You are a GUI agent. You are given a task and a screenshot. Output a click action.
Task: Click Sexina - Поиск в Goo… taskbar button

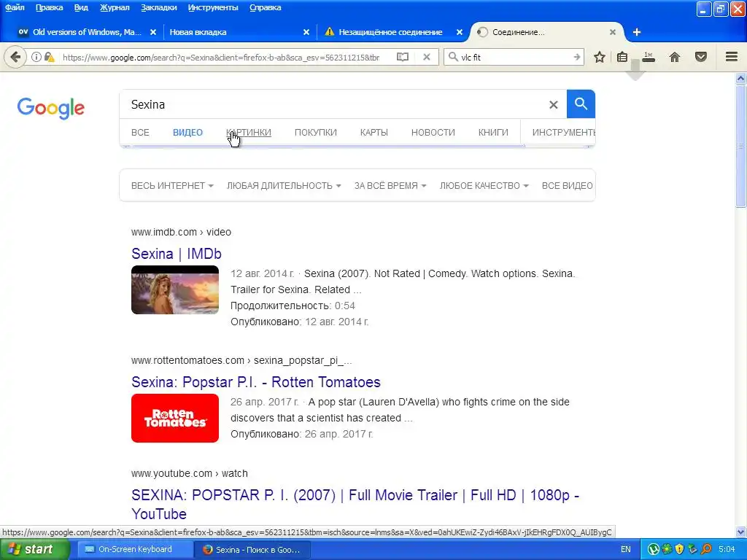pos(252,550)
